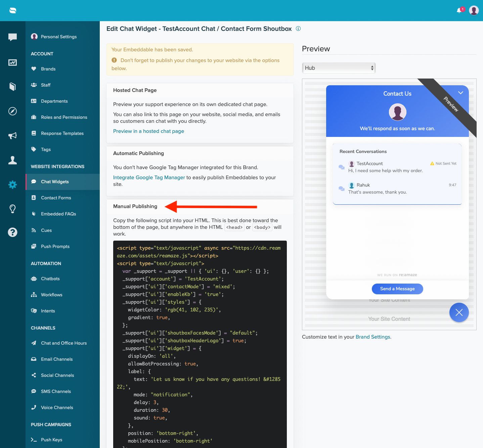Open the Brand Settings link
This screenshot has width=483, height=448.
(x=373, y=337)
